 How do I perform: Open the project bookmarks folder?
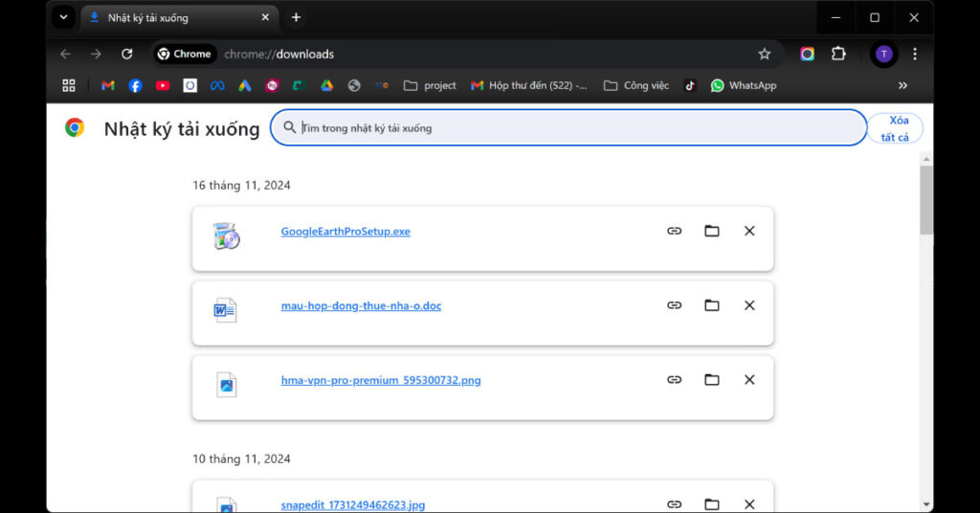click(x=430, y=85)
